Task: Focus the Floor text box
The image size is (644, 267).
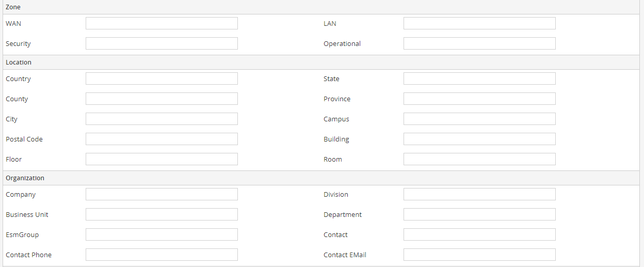Action: [x=162, y=159]
